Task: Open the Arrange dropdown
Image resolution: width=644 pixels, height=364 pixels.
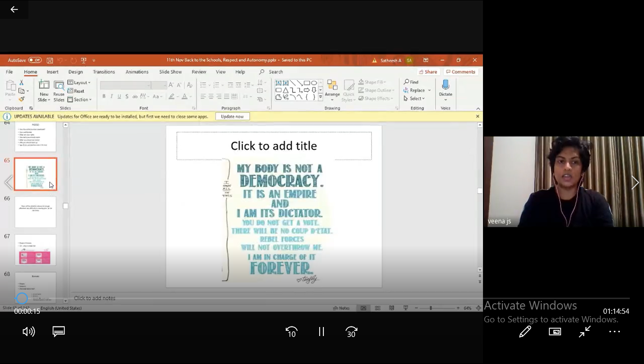Action: point(332,91)
